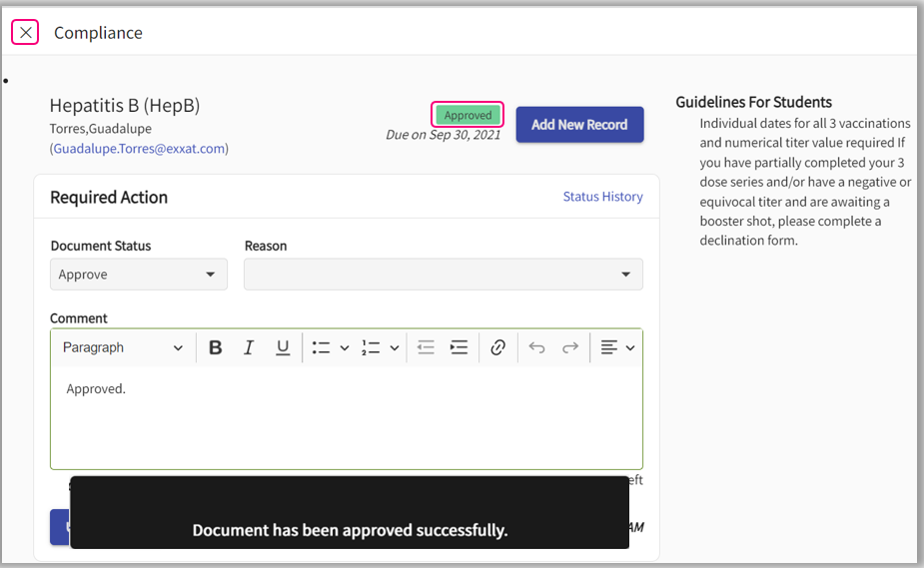
Task: Click the Add New Record button
Action: click(x=579, y=125)
